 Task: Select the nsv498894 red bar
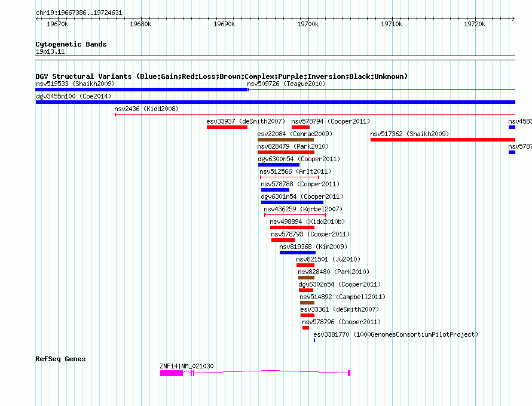292,227
